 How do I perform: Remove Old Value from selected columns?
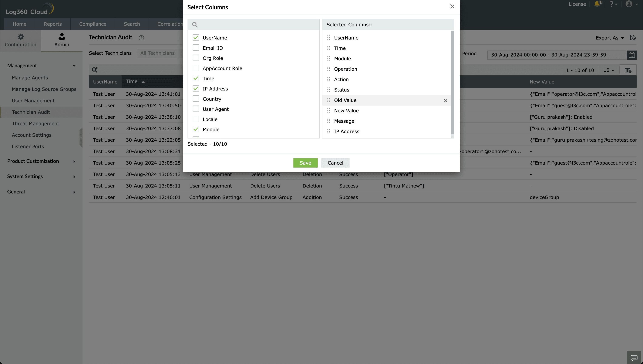[x=446, y=101]
